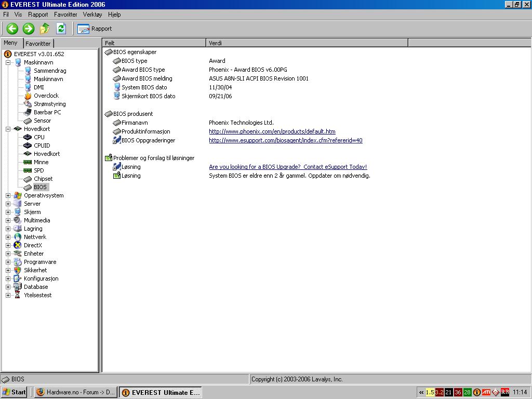
Task: Select the Sikkerhet shield icon node
Action: 35,270
